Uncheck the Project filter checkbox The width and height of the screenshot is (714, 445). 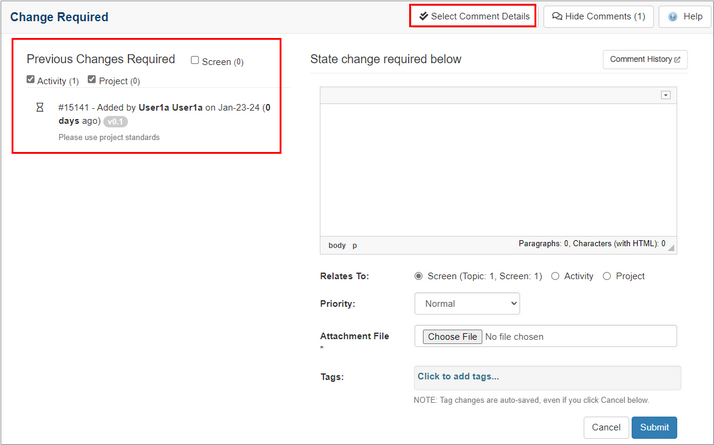[x=92, y=80]
